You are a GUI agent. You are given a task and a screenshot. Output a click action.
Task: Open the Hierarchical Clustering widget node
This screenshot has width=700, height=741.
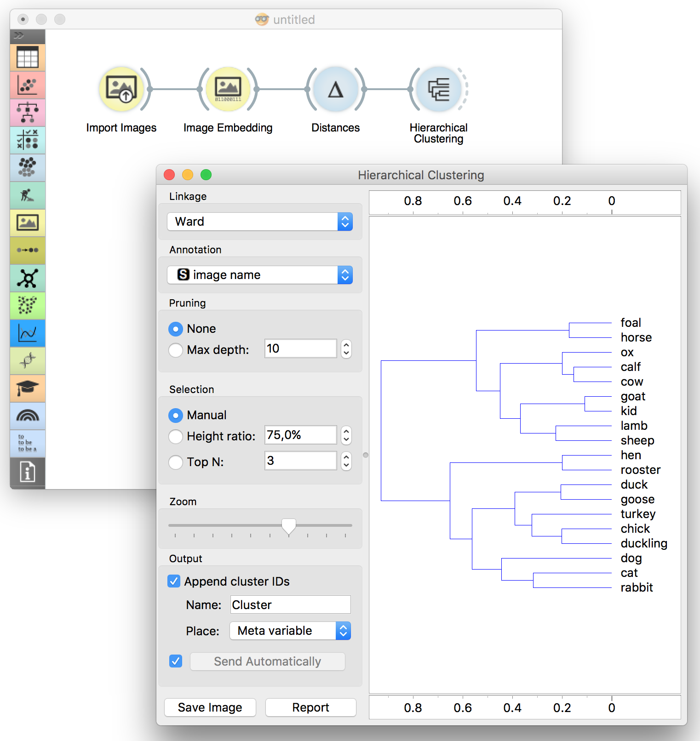(438, 89)
